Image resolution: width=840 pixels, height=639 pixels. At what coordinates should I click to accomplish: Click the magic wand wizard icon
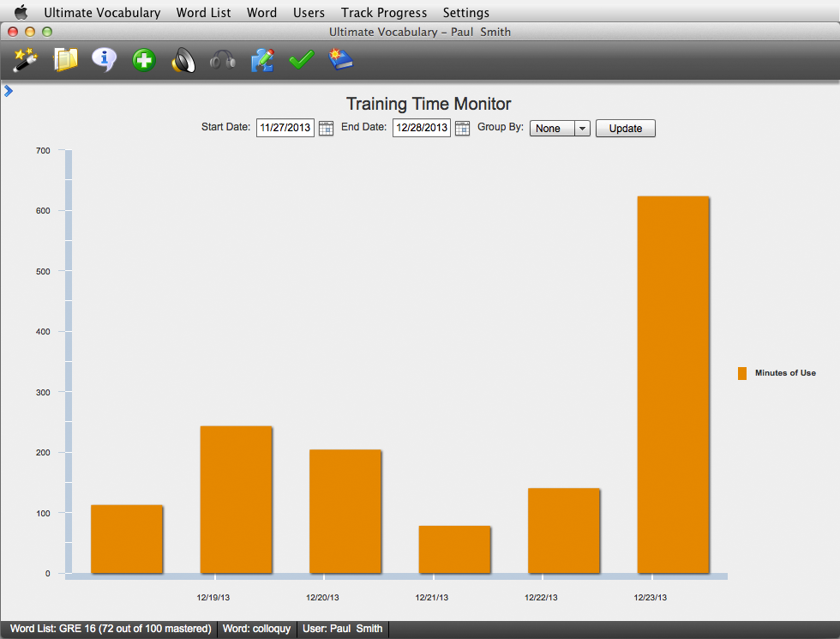(x=25, y=61)
